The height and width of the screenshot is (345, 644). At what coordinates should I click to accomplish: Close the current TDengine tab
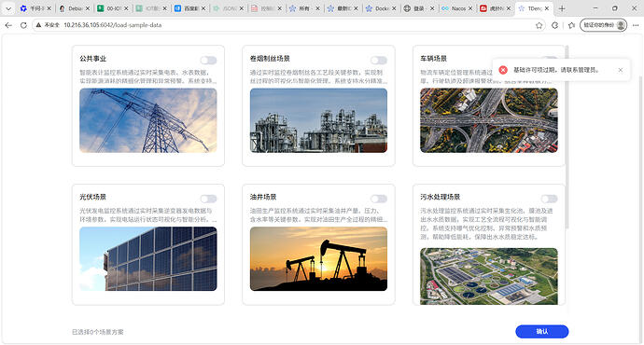pyautogui.click(x=547, y=8)
